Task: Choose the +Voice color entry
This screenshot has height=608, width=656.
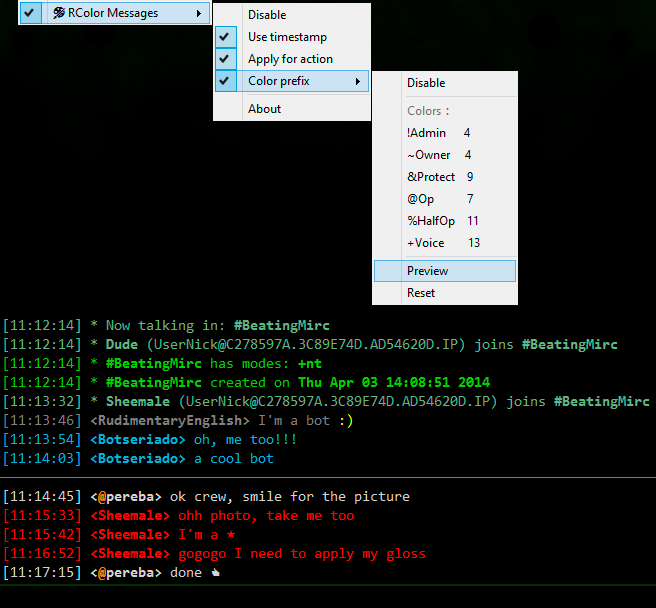Action: click(445, 243)
